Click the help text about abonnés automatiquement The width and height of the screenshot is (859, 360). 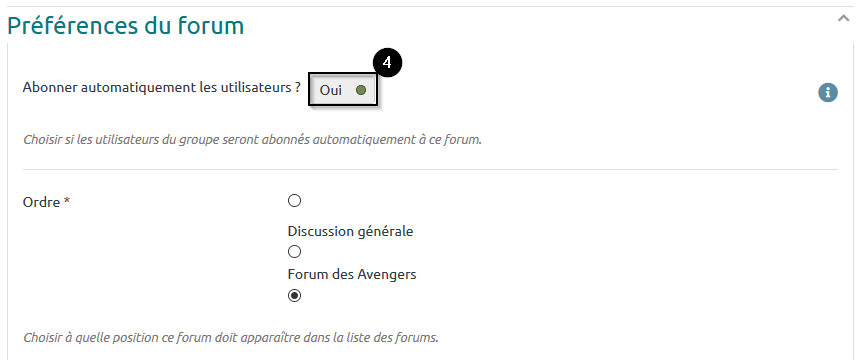pyautogui.click(x=253, y=139)
